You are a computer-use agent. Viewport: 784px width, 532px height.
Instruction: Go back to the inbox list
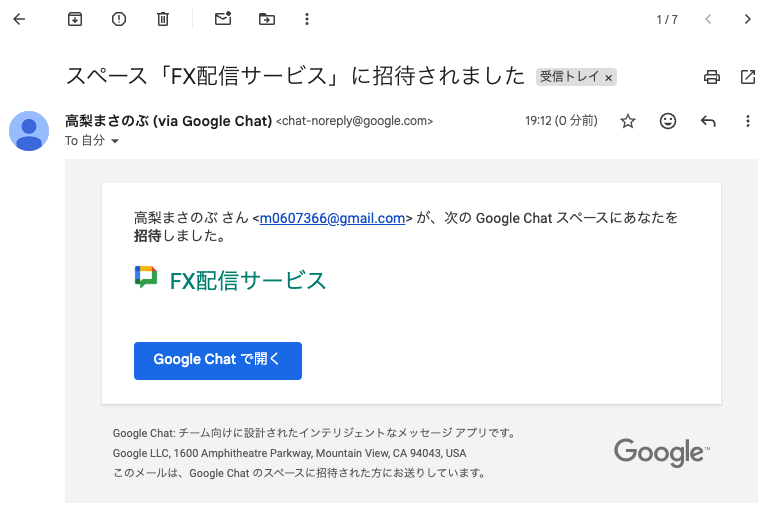19,19
